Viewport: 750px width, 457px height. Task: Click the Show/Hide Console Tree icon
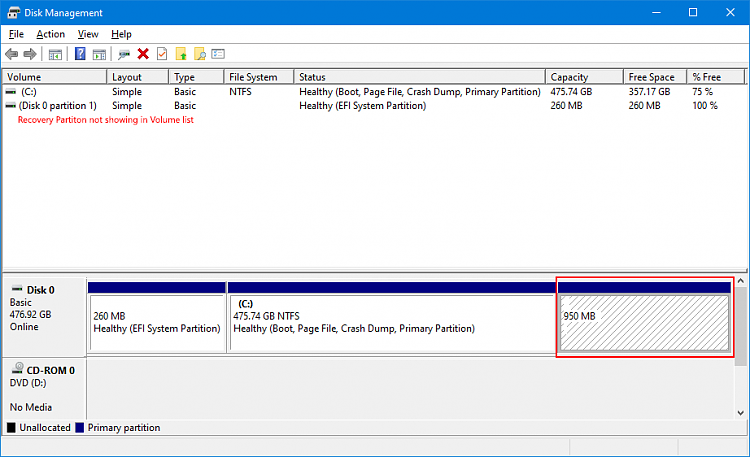(55, 54)
